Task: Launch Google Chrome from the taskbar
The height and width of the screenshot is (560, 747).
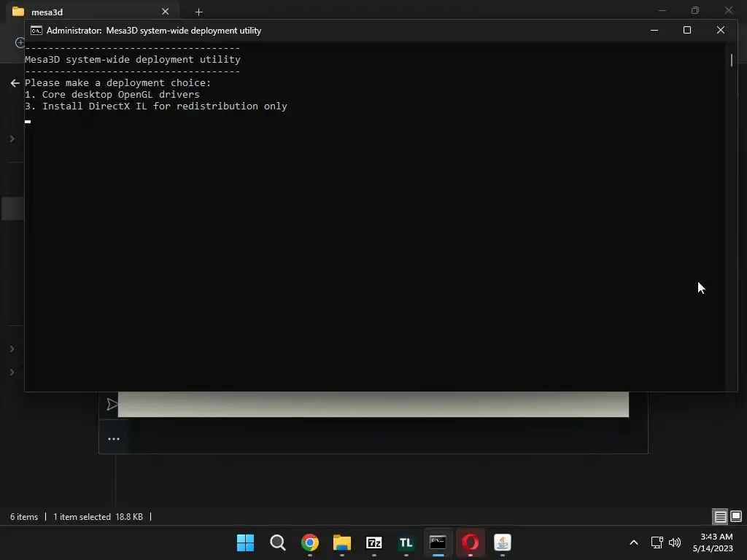Action: point(309,542)
